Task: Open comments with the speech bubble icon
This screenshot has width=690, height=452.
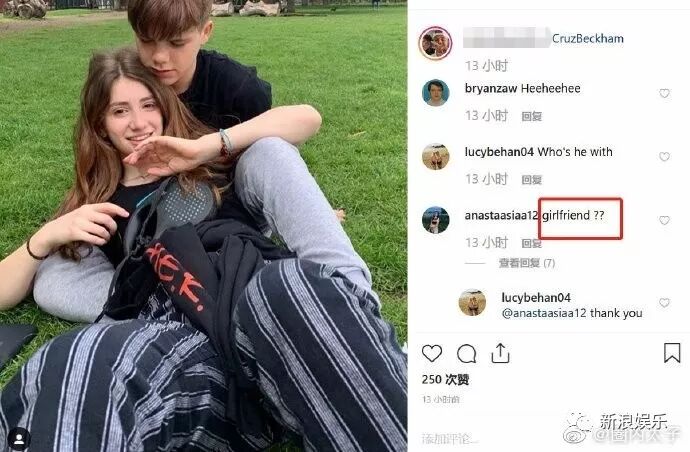Action: coord(466,353)
